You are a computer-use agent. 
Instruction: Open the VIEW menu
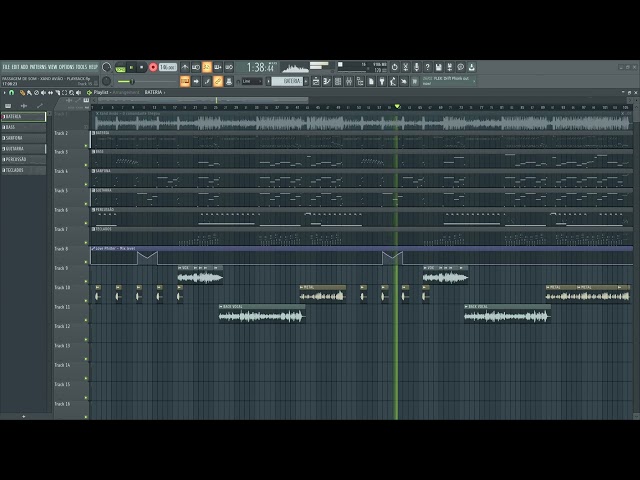[53, 67]
